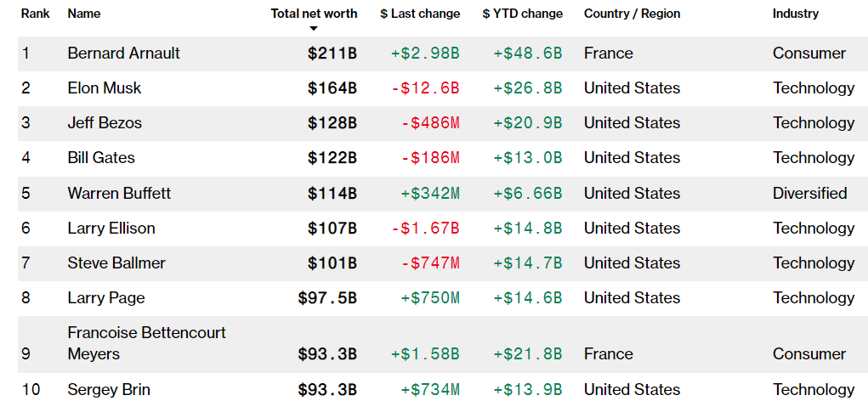Viewport: 868px width, 401px height.
Task: Sort table by Rank column header
Action: point(35,14)
